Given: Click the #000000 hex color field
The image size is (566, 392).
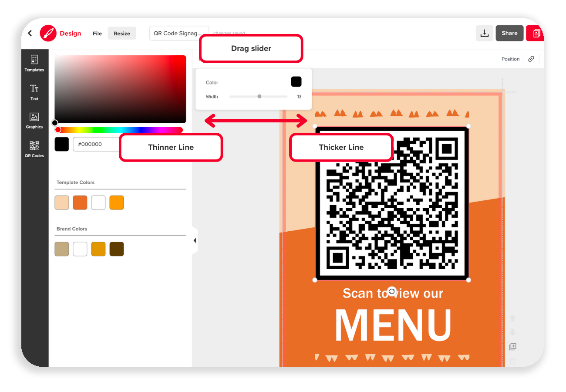Looking at the screenshot, I should click(97, 144).
